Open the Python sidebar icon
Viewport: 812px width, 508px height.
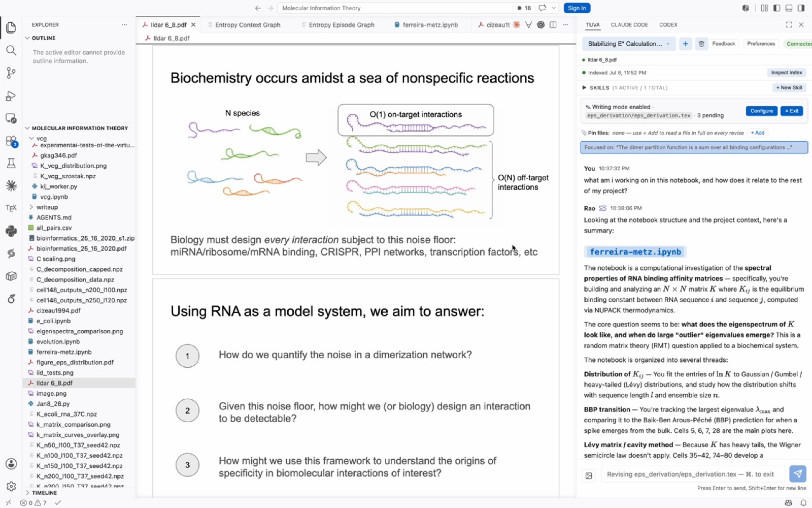click(11, 231)
